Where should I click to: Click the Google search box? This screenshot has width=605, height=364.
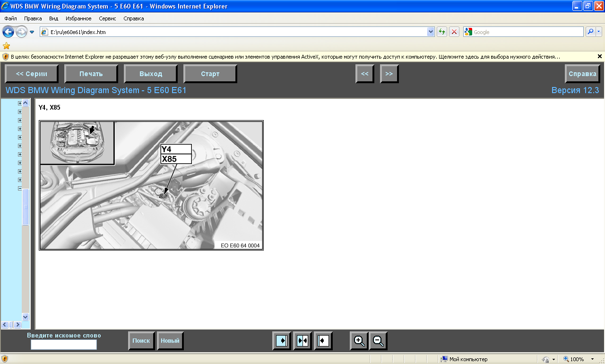[x=524, y=32]
